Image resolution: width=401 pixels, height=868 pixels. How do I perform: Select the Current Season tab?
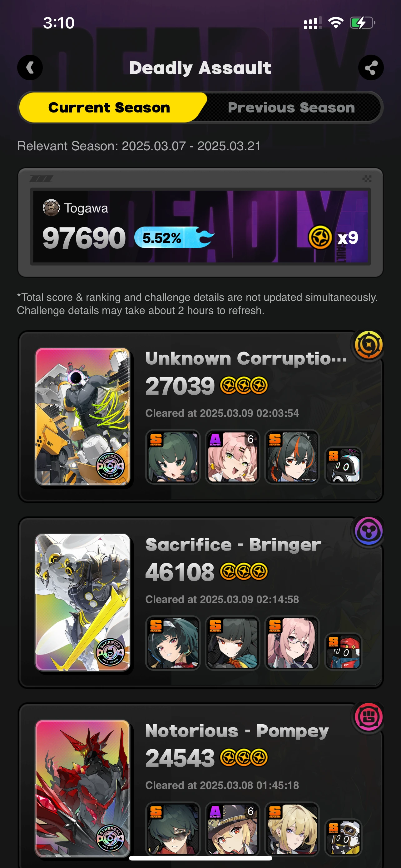click(x=109, y=107)
